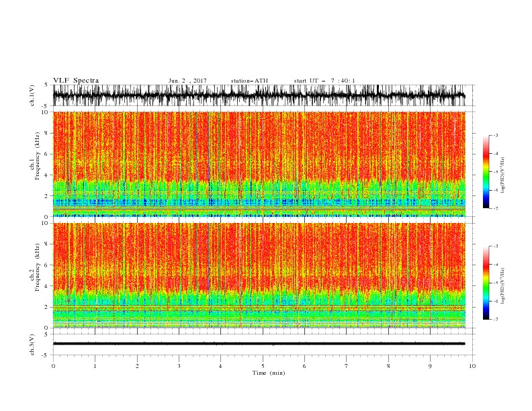The width and height of the screenshot is (532, 411).
Task: Click the "VLF Spectra" title text
Action: click(76, 81)
